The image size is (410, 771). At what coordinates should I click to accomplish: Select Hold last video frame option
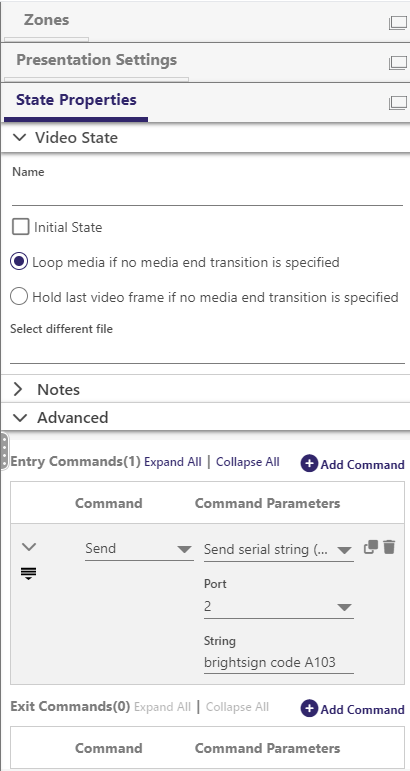coord(19,297)
